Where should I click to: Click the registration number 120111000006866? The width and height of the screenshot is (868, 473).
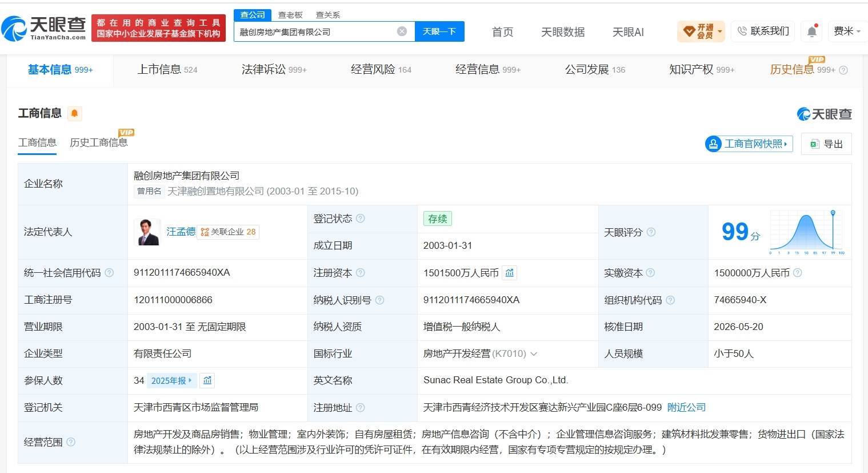pyautogui.click(x=173, y=300)
